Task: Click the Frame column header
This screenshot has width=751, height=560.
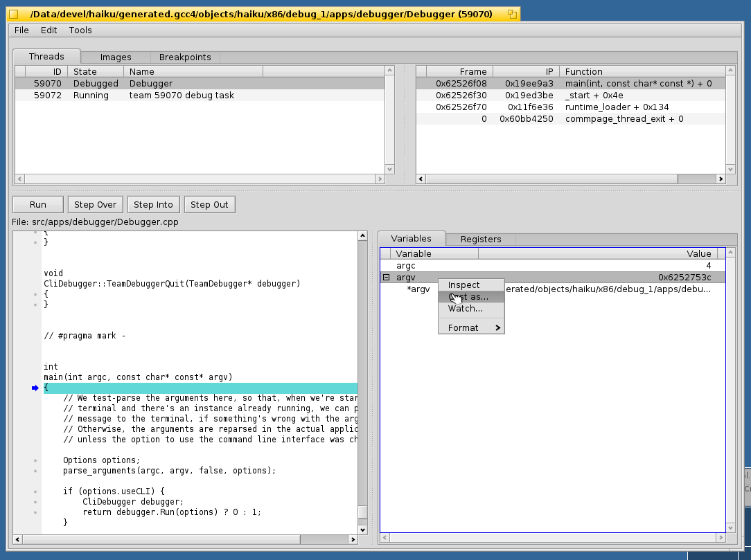Action: [460, 72]
